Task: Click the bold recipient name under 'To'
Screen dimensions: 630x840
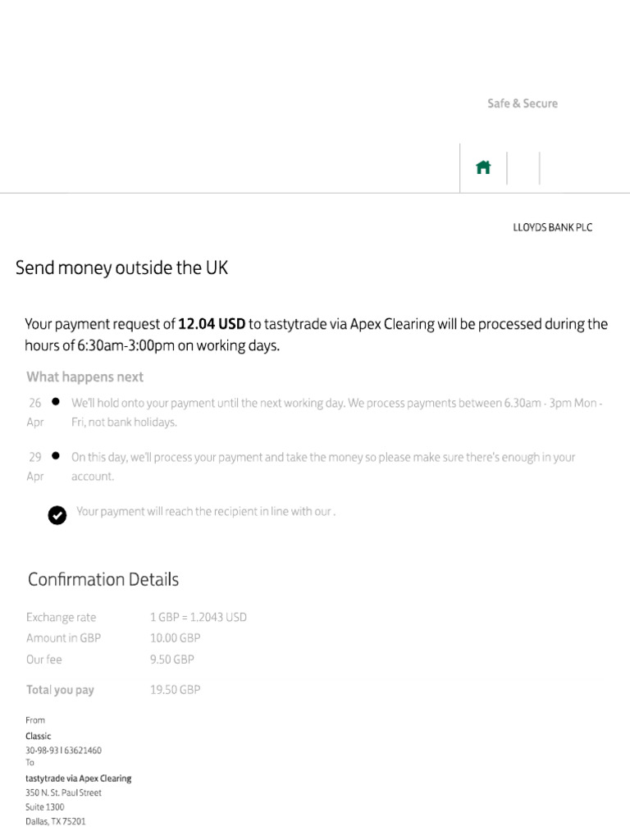Action: 78,778
